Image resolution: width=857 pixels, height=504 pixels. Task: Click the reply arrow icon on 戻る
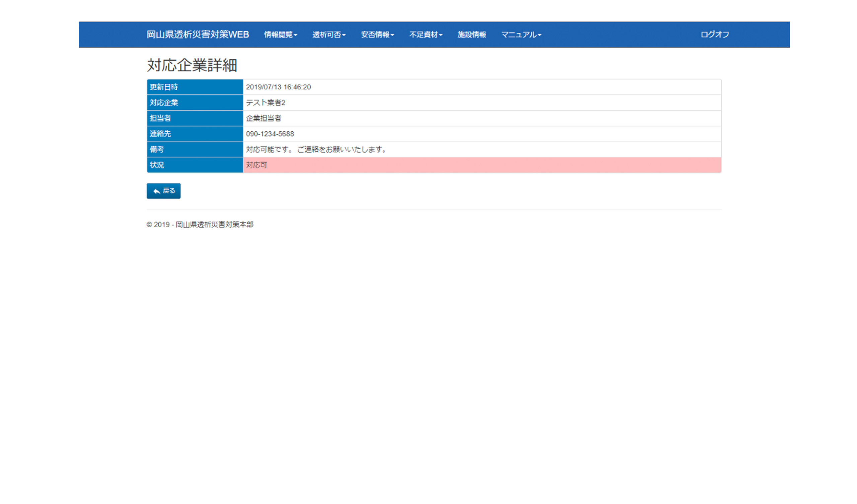(157, 191)
